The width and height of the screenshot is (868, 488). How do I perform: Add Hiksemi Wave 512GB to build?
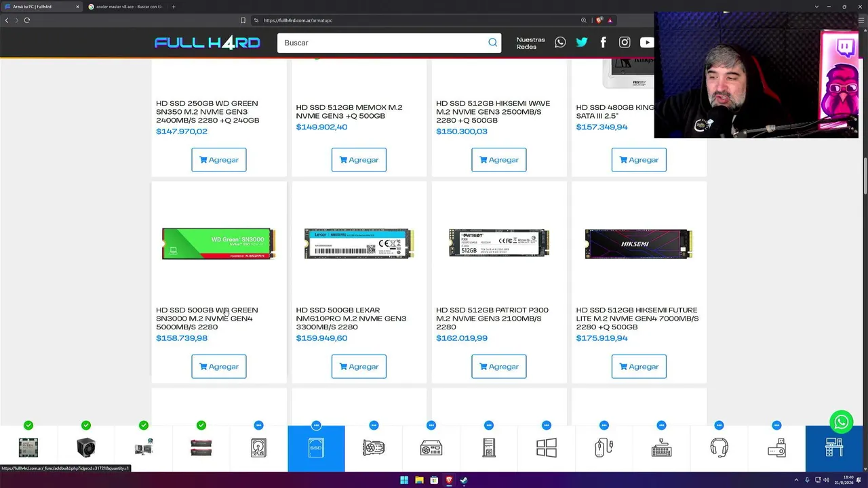498,160
